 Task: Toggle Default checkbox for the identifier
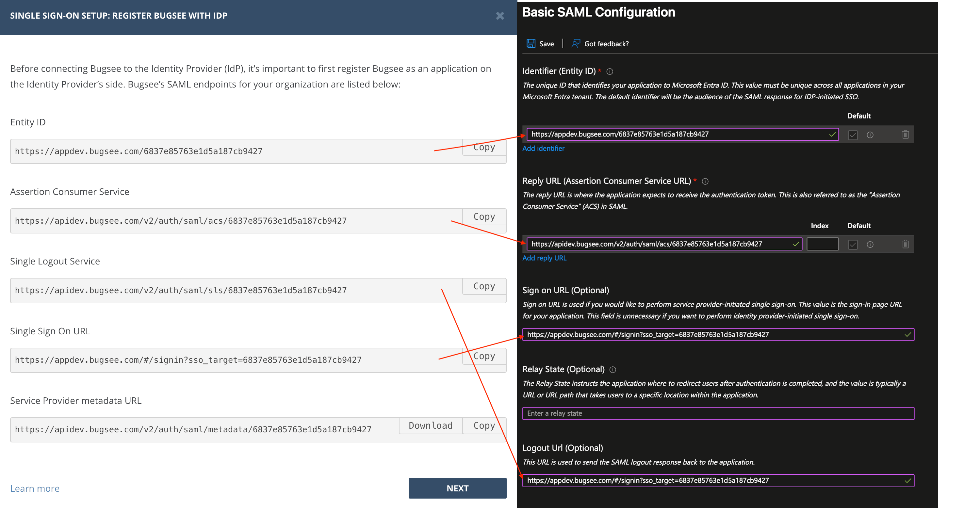point(853,135)
